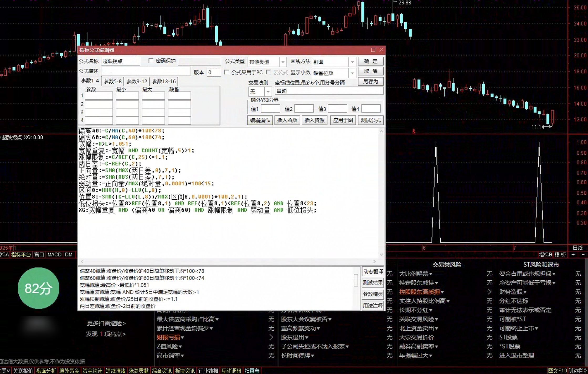The width and height of the screenshot is (588, 374).
Task: Open the 公式类型 dropdown
Action: point(283,62)
